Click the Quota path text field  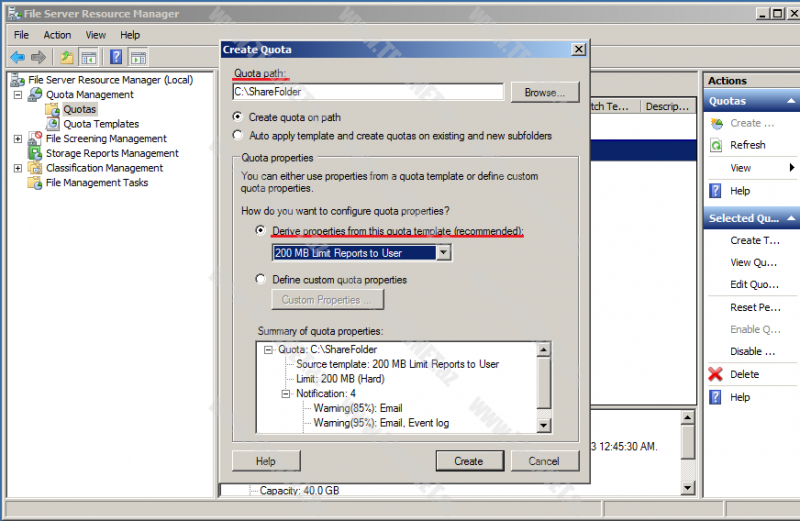pos(367,92)
